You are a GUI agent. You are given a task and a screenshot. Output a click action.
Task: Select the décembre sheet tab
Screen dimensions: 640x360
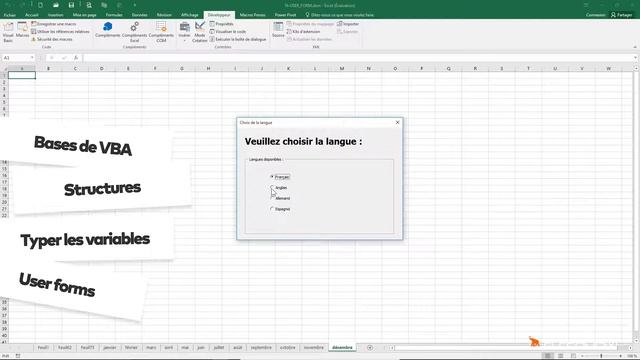tap(342, 348)
